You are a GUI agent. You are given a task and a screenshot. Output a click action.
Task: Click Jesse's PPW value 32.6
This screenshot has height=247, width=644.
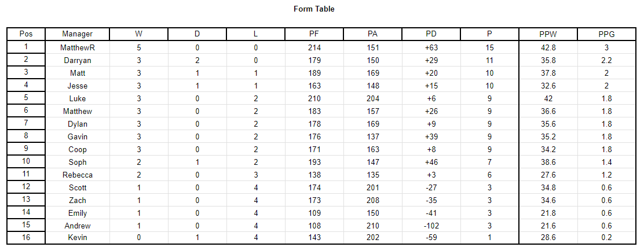pyautogui.click(x=548, y=86)
